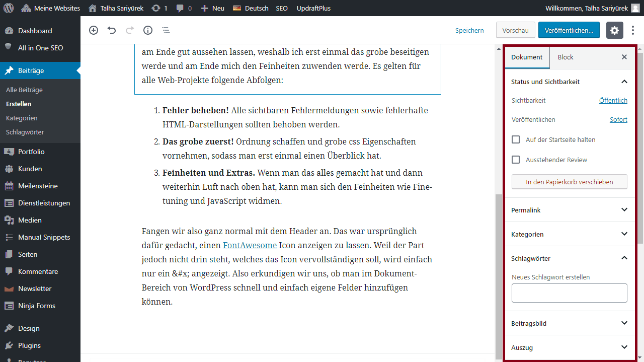The image size is (644, 362).
Task: Click the add block plus icon
Action: 94,30
